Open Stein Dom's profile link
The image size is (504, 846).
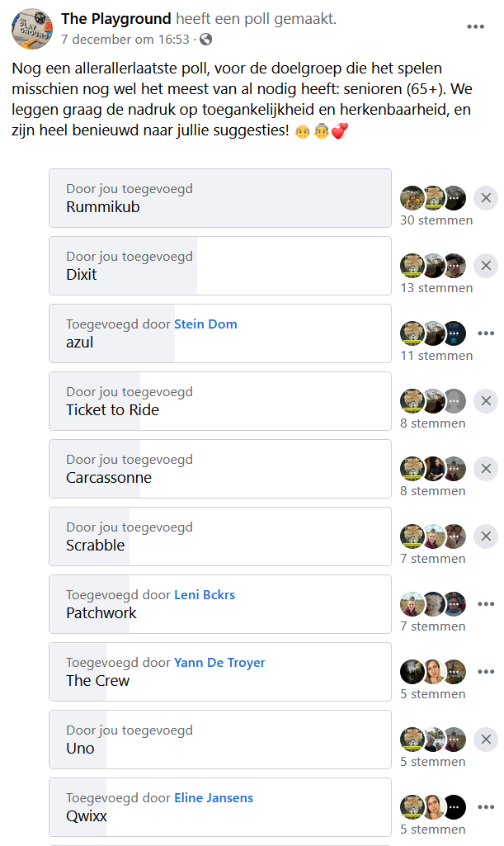205,324
